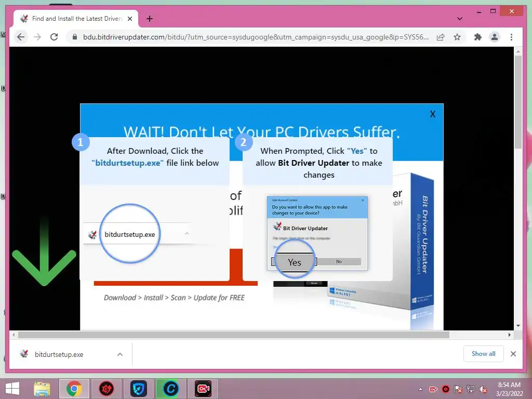Open bitdurtsetup.exe in the downloads bar
This screenshot has height=399, width=532.
coord(59,354)
